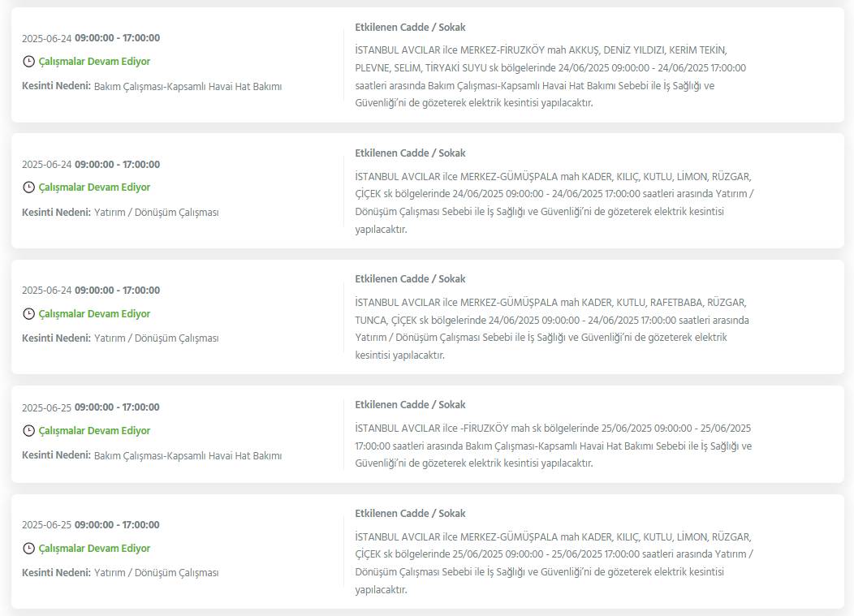This screenshot has height=616, width=854.
Task: Click 'Etkilenen Cadde / Sokak' heading of Kılıç 25/06 card
Action: 410,514
